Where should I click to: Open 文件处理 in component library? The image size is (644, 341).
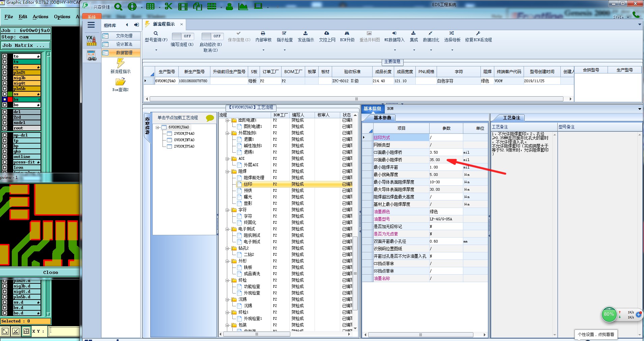124,36
